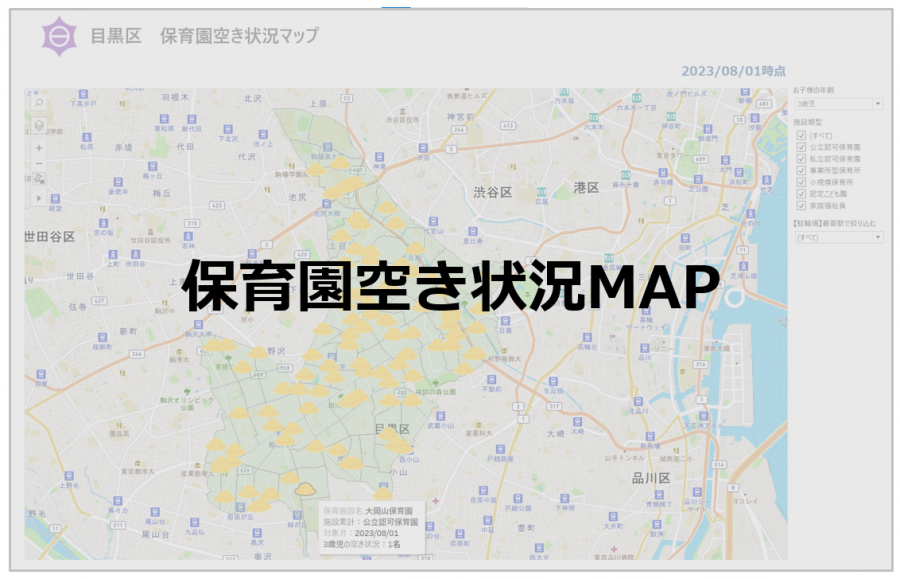Click the 保育園空き状況マップ page title
The image size is (900, 579).
pyautogui.click(x=239, y=36)
